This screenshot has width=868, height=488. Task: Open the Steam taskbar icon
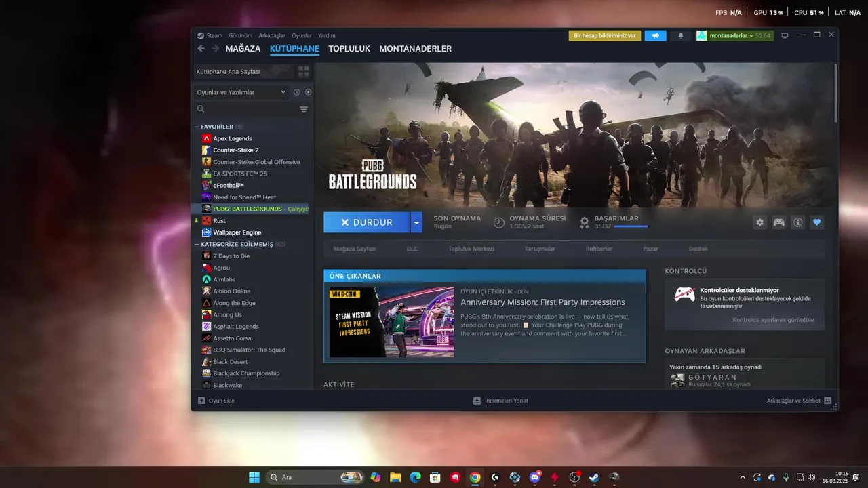click(x=594, y=477)
